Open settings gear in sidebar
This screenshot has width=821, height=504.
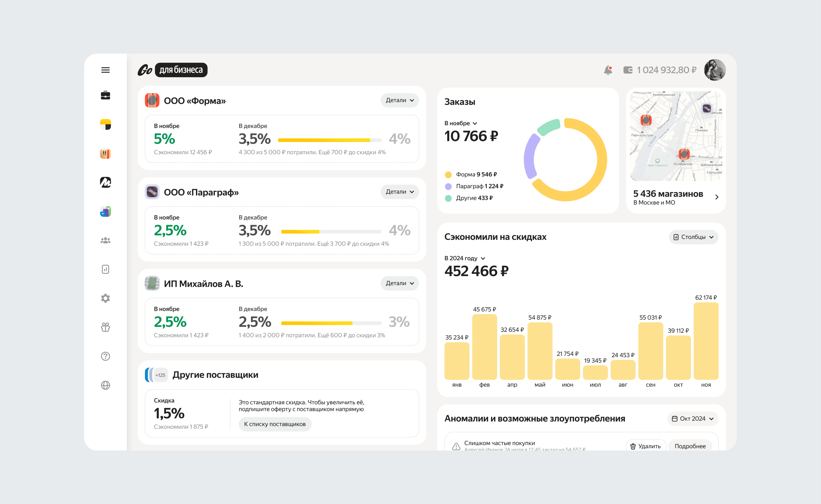click(x=105, y=298)
